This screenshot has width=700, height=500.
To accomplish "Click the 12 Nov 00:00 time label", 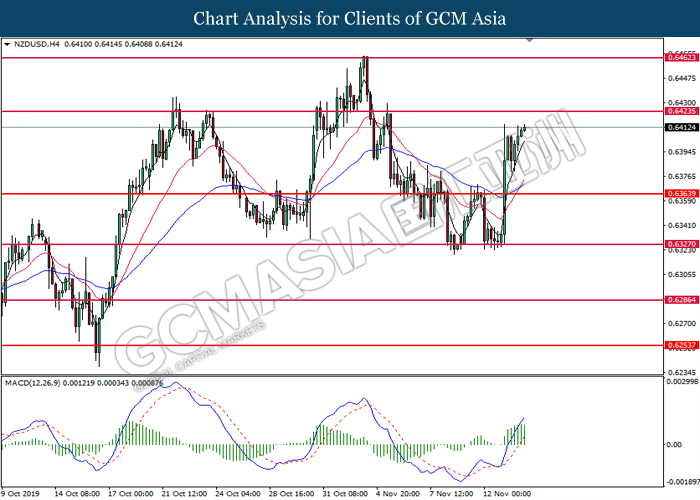I will (x=508, y=494).
